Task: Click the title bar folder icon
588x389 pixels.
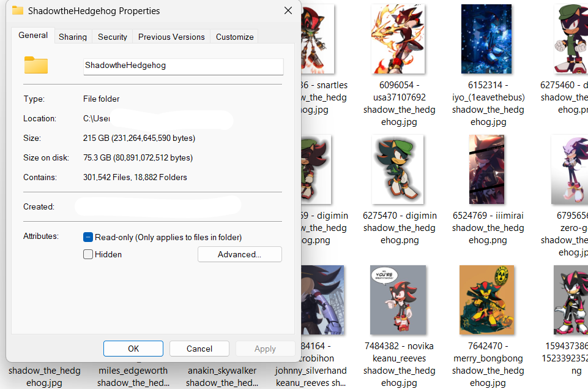Action: click(17, 10)
